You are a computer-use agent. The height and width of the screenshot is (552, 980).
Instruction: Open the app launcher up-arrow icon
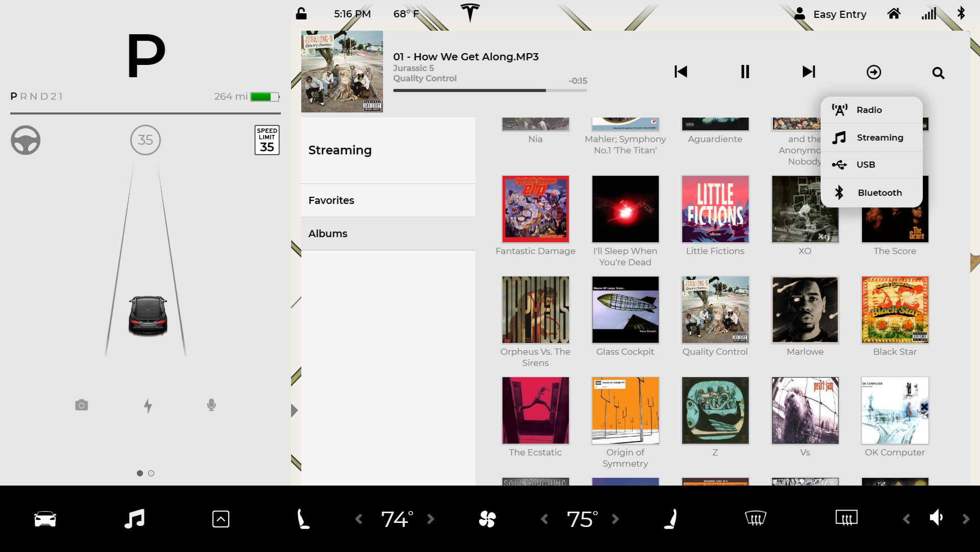(x=221, y=519)
